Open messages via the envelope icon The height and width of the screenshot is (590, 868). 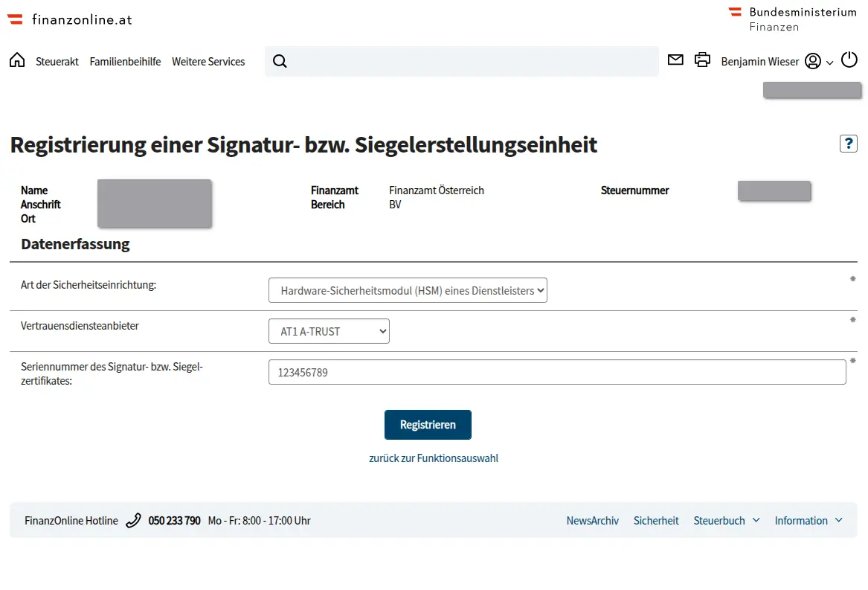[x=675, y=60]
